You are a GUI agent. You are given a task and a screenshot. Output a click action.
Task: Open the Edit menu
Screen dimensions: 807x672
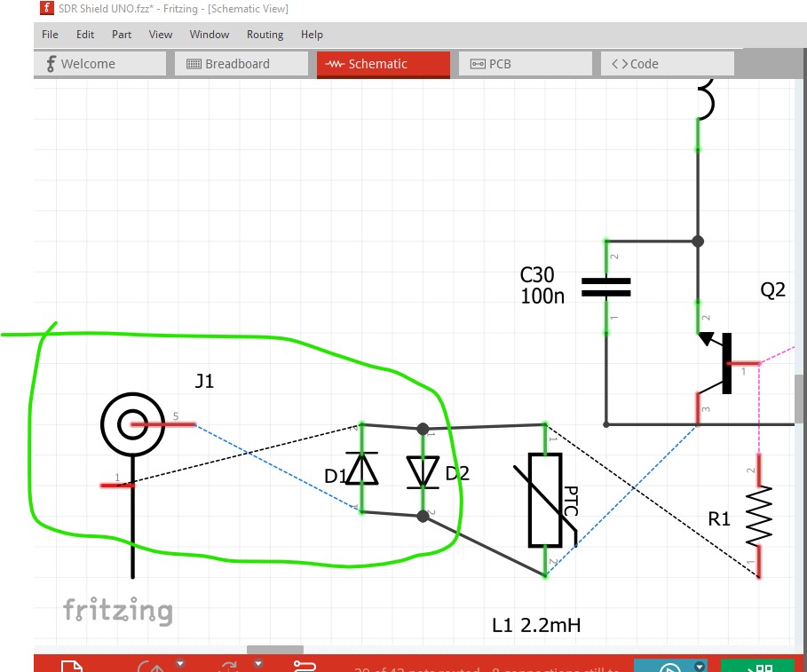[x=85, y=35]
